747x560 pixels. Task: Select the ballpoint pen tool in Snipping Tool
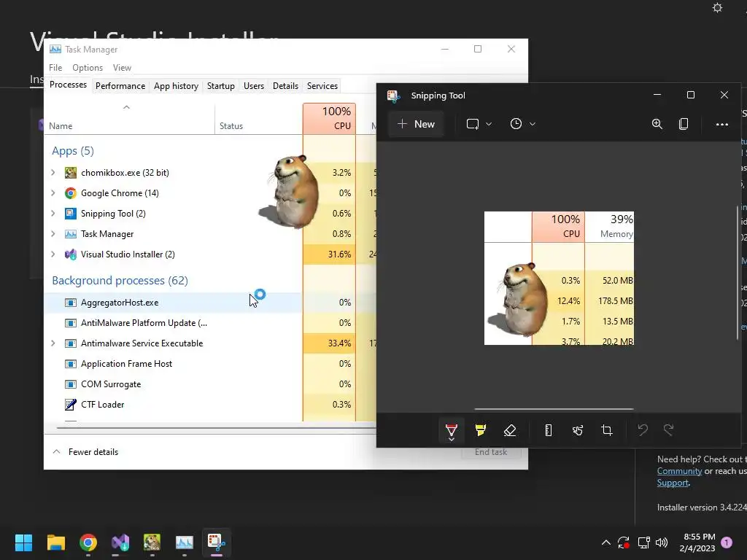[x=451, y=430]
